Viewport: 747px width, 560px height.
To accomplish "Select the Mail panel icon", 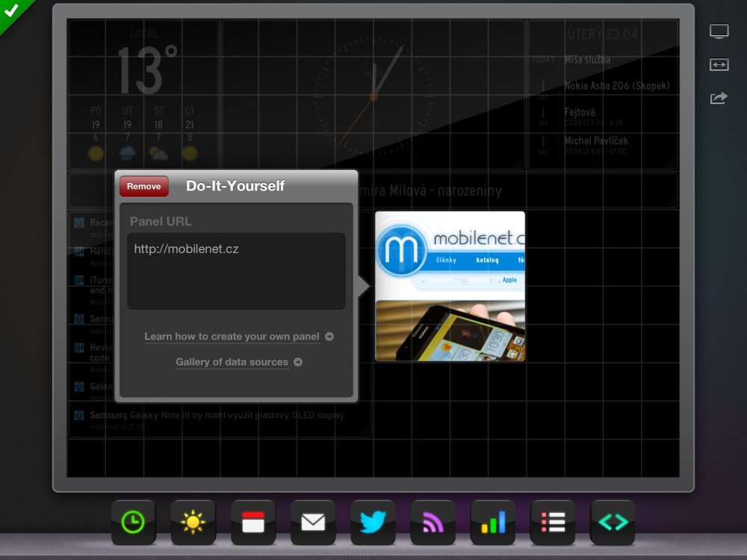I will (x=313, y=522).
